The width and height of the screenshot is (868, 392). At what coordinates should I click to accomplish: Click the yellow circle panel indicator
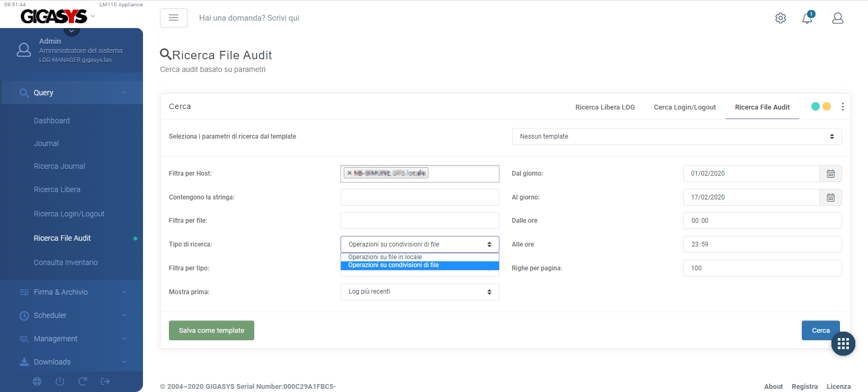point(827,106)
